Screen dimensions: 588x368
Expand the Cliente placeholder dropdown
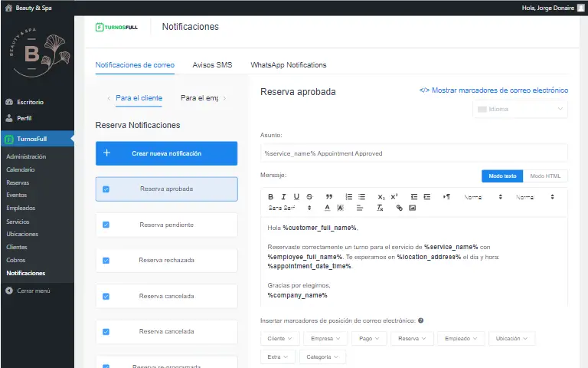(x=279, y=338)
